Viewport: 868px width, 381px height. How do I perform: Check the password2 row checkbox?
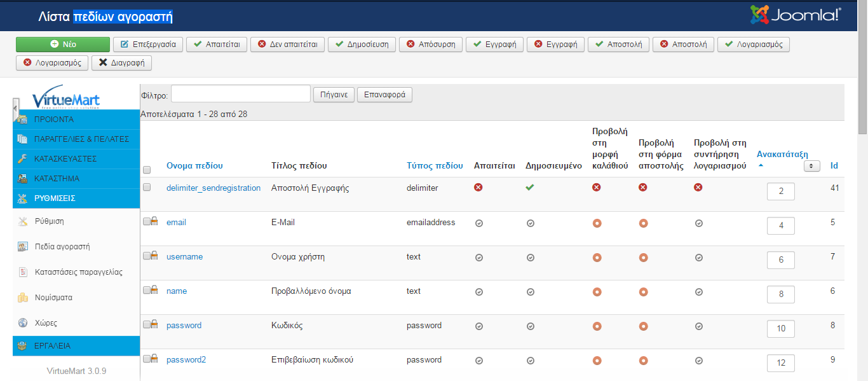[x=147, y=359]
